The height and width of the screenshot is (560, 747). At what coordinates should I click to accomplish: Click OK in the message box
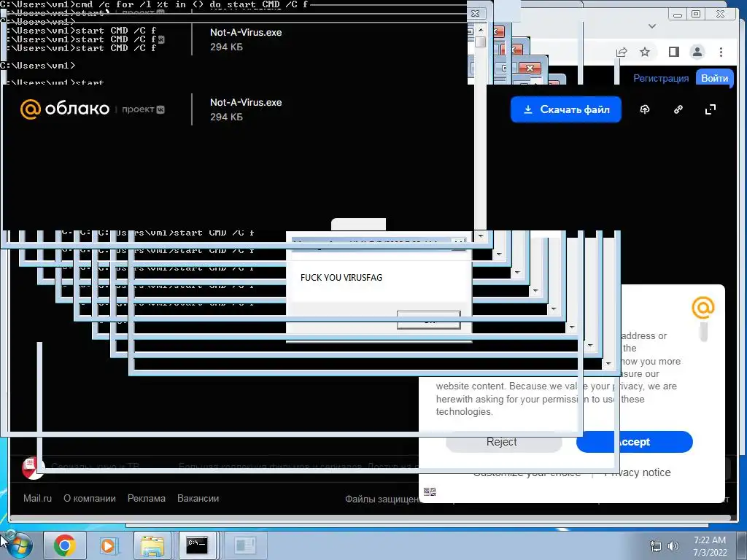point(428,320)
